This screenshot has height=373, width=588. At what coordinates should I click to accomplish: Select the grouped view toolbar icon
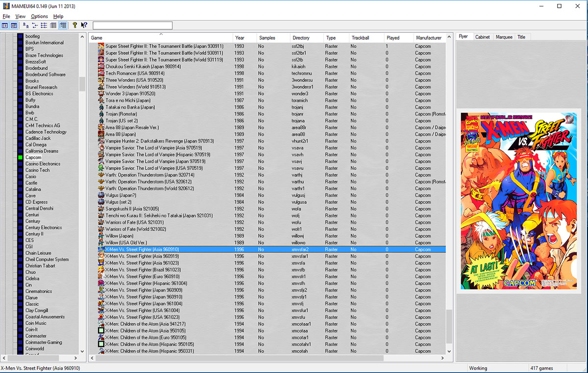pos(63,25)
